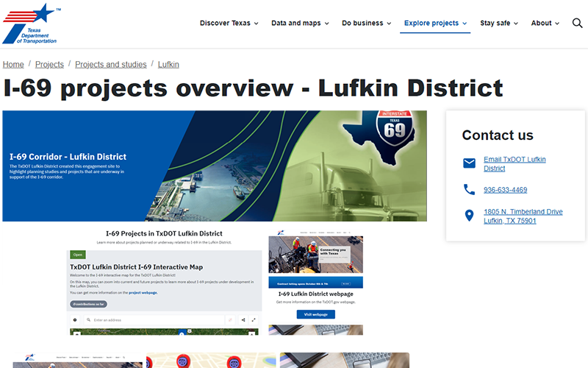Image resolution: width=588 pixels, height=368 pixels.
Task: Click the location pin icon
Action: 469,216
